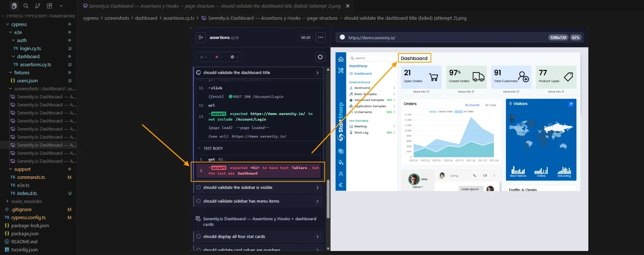This screenshot has height=255, width=644.
Task: Open additional views chevron in activity bar
Action: pyautogui.click(x=61, y=6)
